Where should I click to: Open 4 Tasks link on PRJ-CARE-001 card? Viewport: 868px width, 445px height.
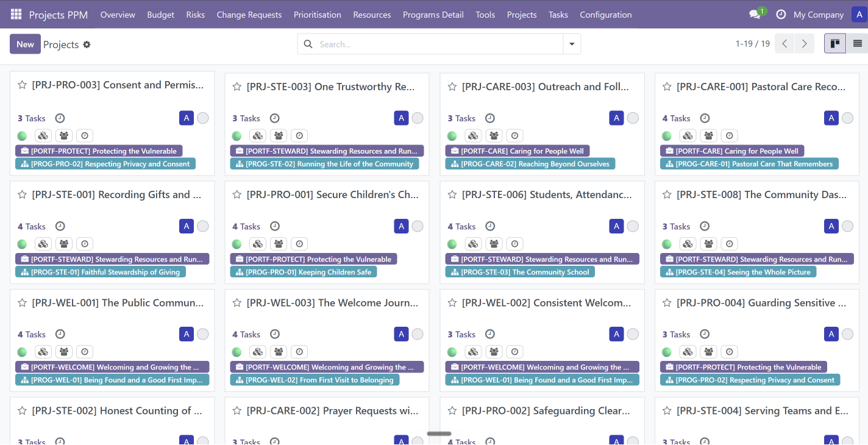[677, 118]
